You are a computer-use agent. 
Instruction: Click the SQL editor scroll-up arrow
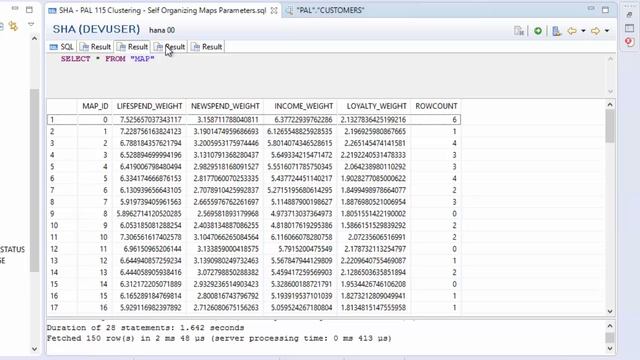[x=610, y=59]
